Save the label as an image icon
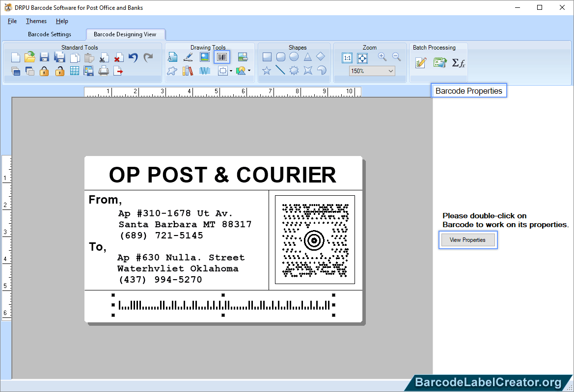The image size is (574, 392). (88, 71)
